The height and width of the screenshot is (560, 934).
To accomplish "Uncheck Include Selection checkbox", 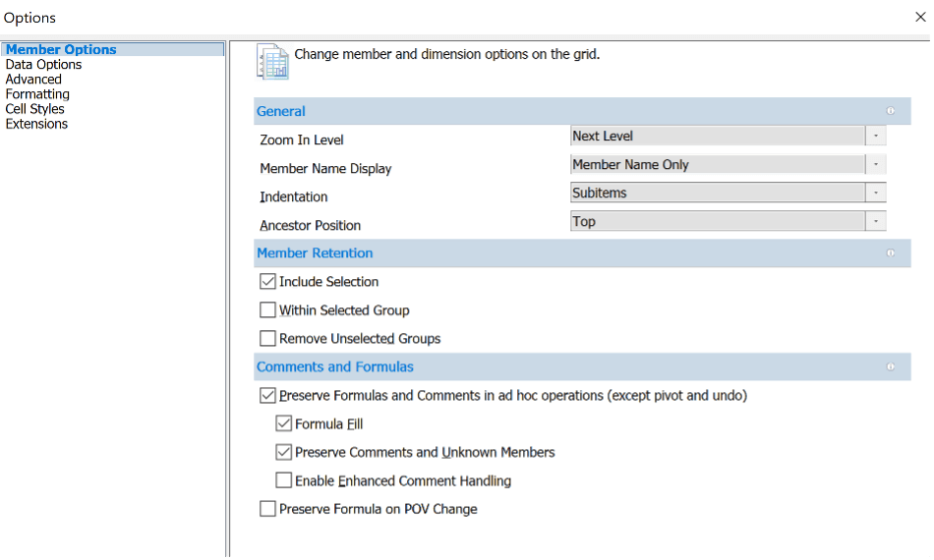I will pos(267,282).
